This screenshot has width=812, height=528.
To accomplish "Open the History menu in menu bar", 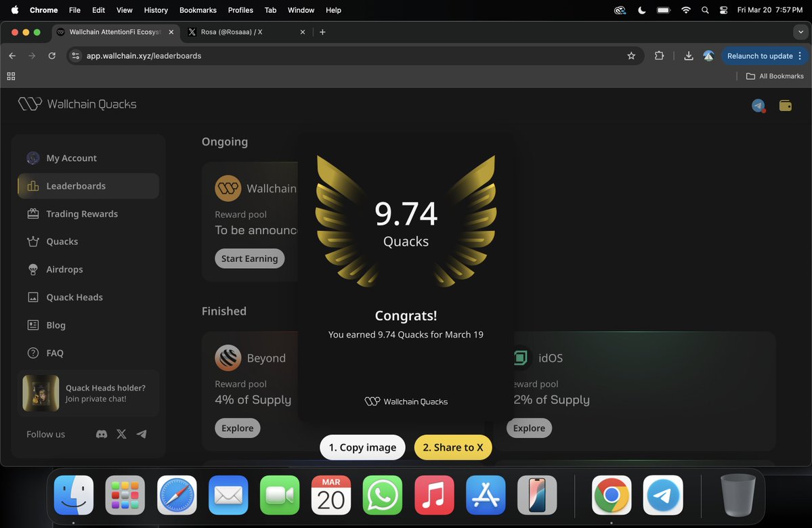I will [156, 10].
